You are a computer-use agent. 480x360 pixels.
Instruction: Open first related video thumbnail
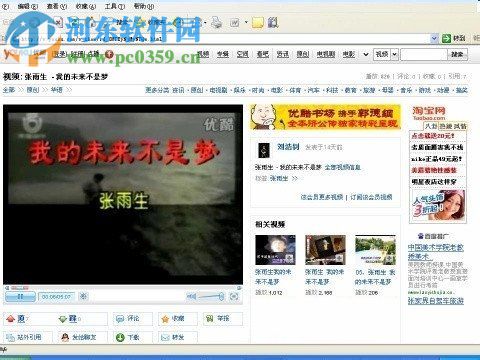pos(275,250)
